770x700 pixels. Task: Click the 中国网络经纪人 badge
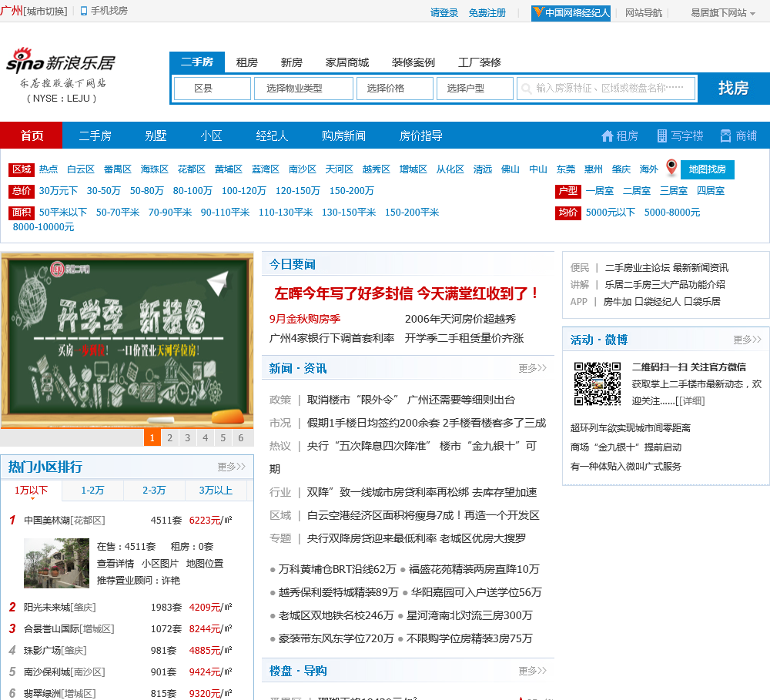click(x=571, y=13)
